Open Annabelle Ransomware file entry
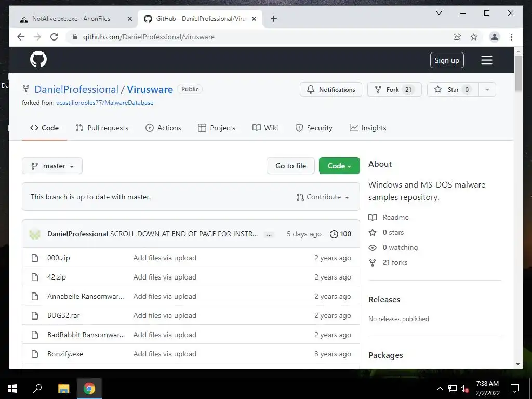 [86, 296]
